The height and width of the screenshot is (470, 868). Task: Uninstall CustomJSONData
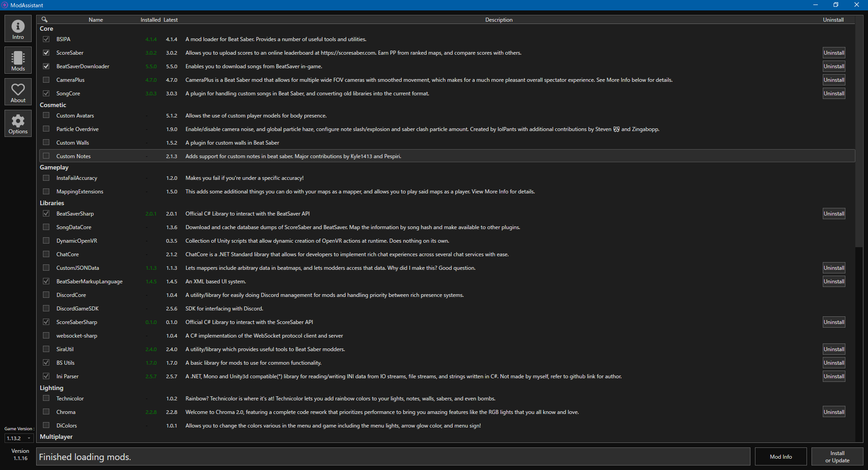(x=834, y=268)
